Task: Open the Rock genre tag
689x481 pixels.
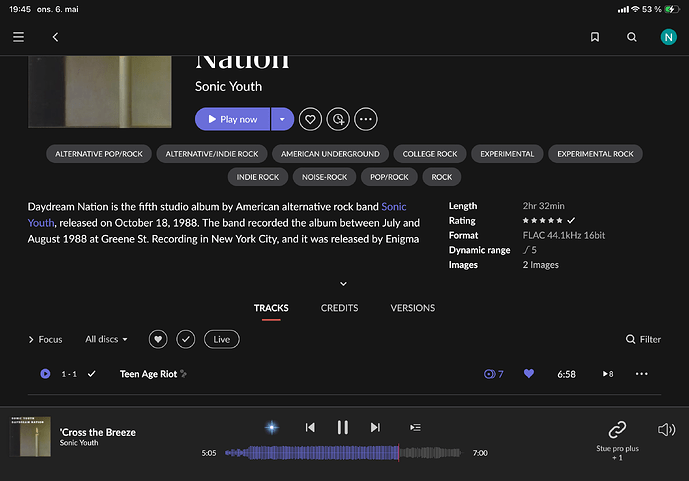Action: tap(442, 177)
